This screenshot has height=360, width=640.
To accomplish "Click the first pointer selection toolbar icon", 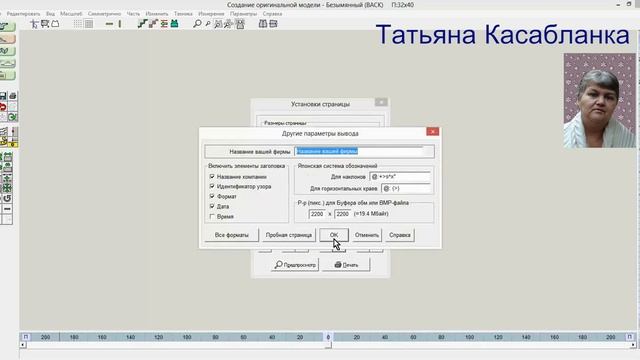I will (x=34, y=24).
